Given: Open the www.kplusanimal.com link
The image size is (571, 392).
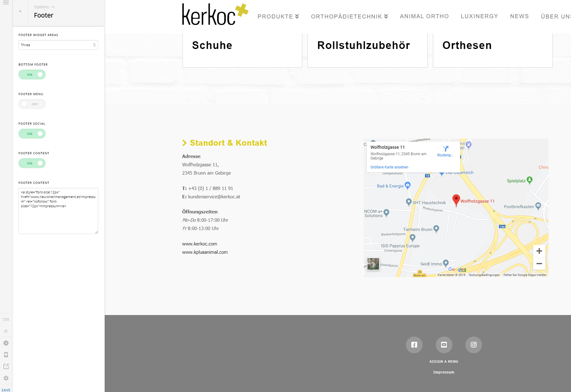Looking at the screenshot, I should [205, 252].
